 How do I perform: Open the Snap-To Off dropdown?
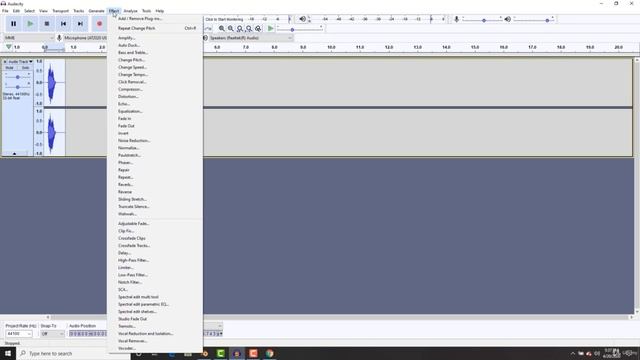pyautogui.click(x=52, y=333)
